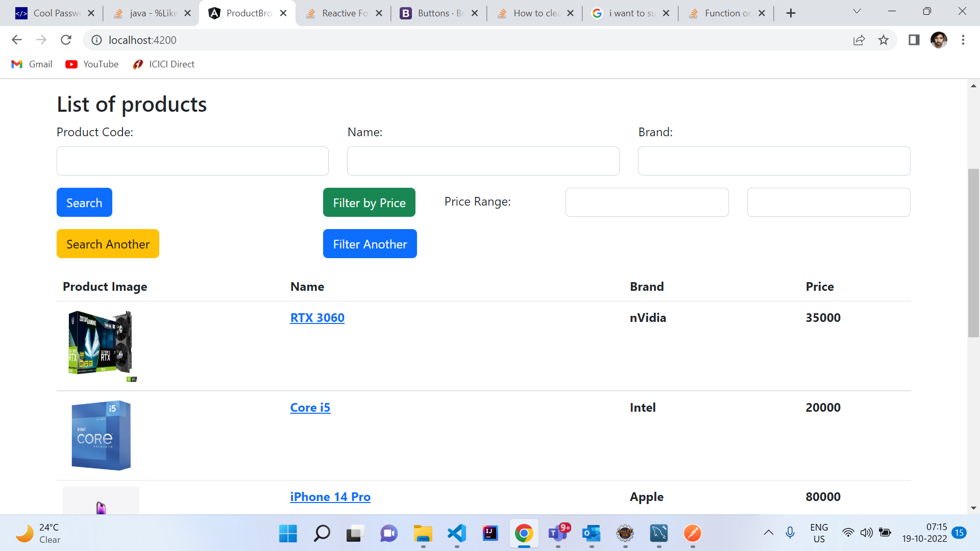
Task: Bookmark this page with star icon
Action: [884, 40]
